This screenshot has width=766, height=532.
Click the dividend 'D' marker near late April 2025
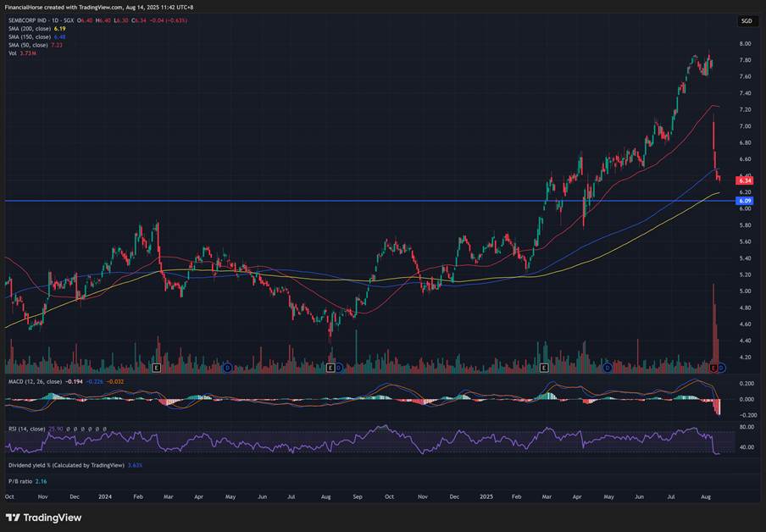(608, 368)
